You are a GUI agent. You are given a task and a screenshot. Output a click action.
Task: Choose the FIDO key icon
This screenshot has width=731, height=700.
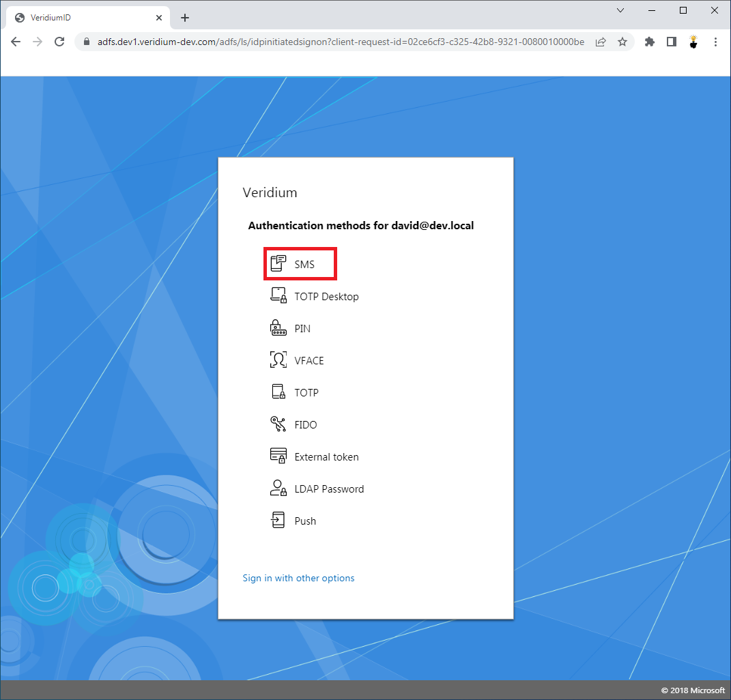(x=278, y=424)
